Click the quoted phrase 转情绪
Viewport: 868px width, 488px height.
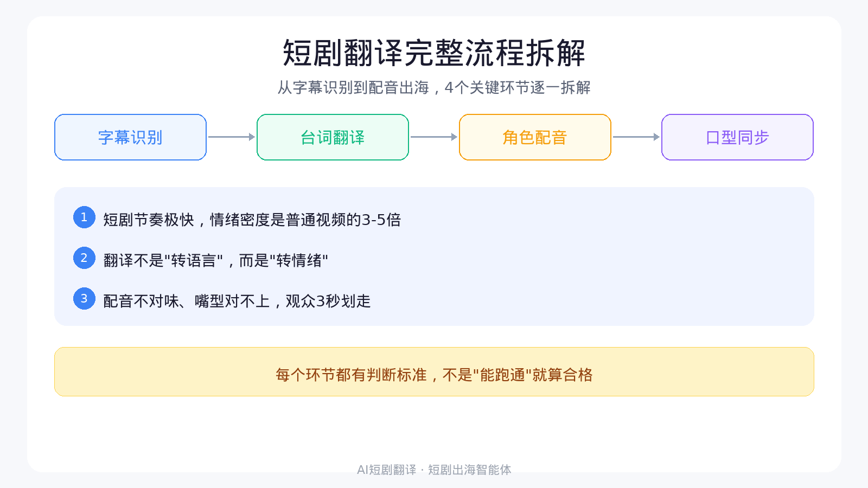pos(299,261)
